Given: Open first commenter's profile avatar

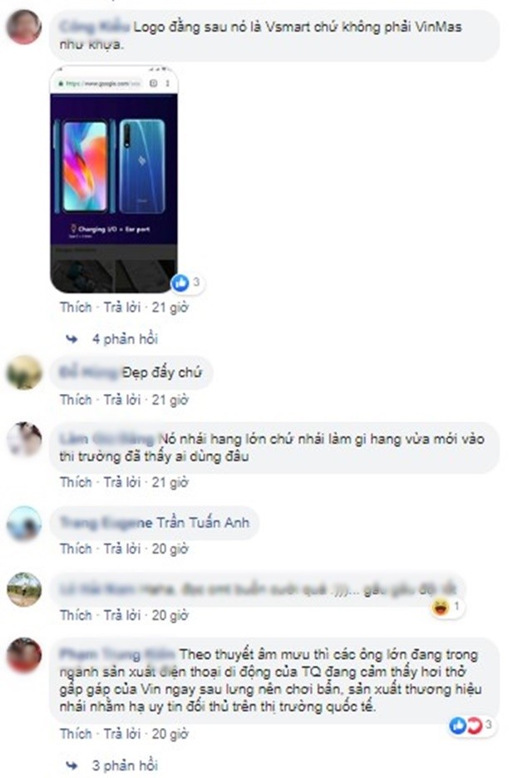Looking at the screenshot, I should (24, 27).
